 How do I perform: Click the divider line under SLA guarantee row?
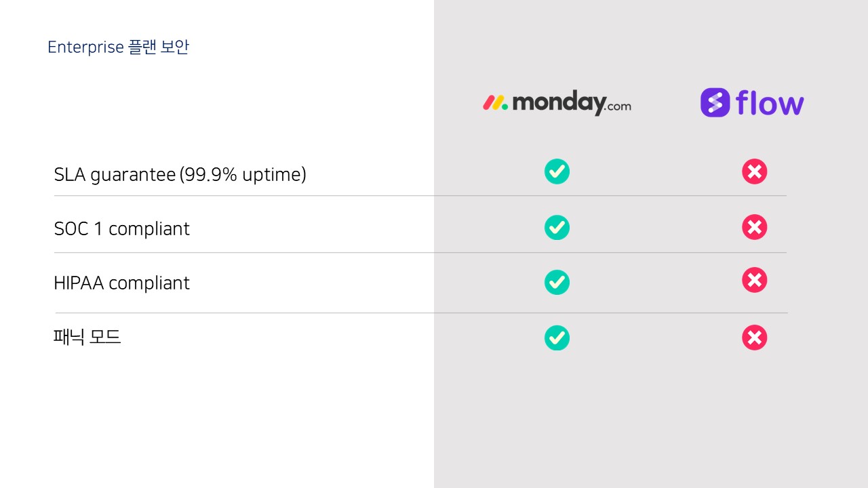point(420,196)
